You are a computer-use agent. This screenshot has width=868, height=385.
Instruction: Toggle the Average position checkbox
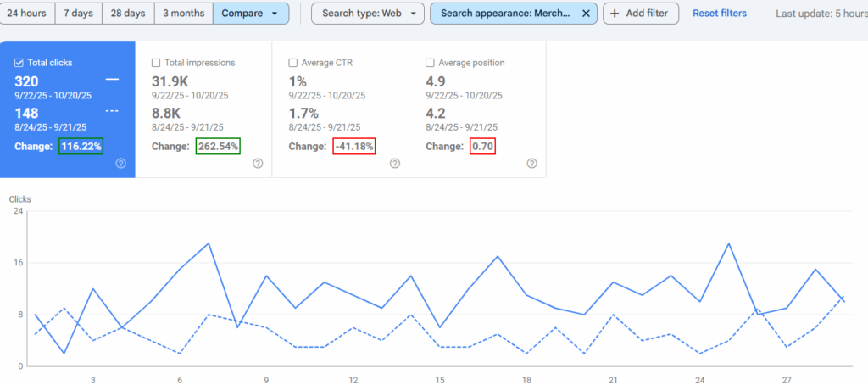coord(430,63)
